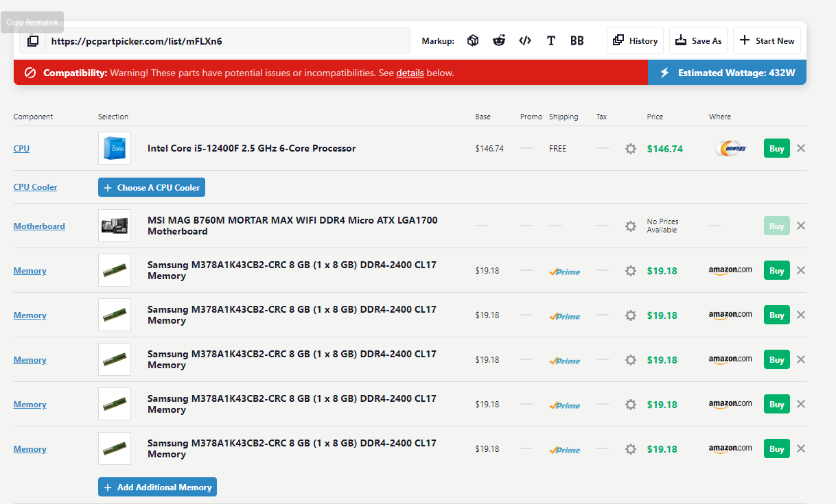Remove the MSI motherboard with X

point(801,226)
